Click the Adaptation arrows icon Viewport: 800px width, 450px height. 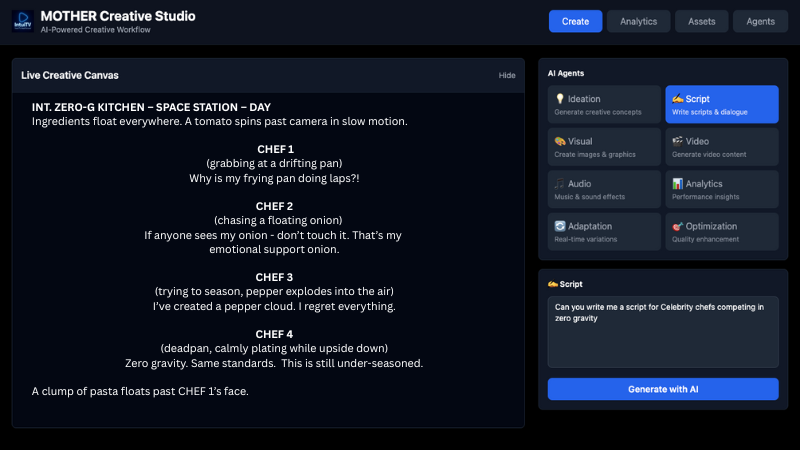coord(560,226)
